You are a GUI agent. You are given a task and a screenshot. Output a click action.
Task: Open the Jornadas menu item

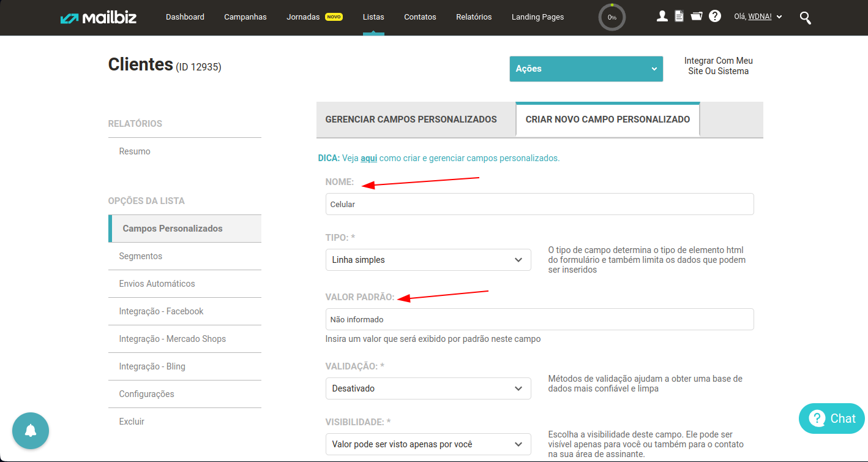coord(303,17)
